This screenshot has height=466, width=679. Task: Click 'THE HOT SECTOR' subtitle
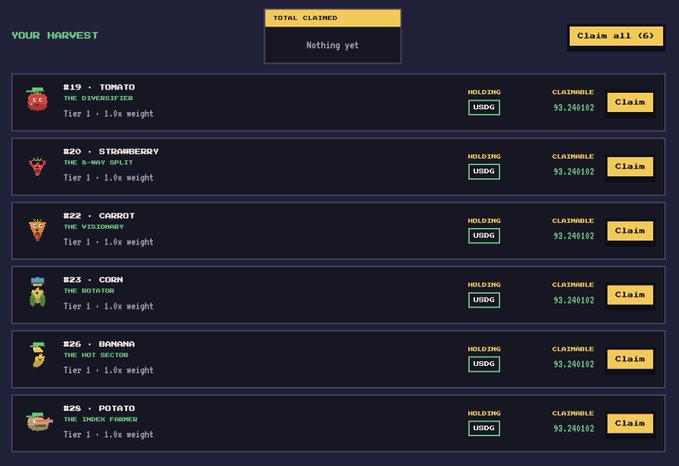click(x=96, y=355)
